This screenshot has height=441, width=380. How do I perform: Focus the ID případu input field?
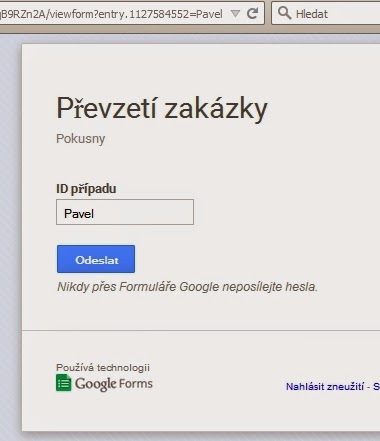pos(125,212)
